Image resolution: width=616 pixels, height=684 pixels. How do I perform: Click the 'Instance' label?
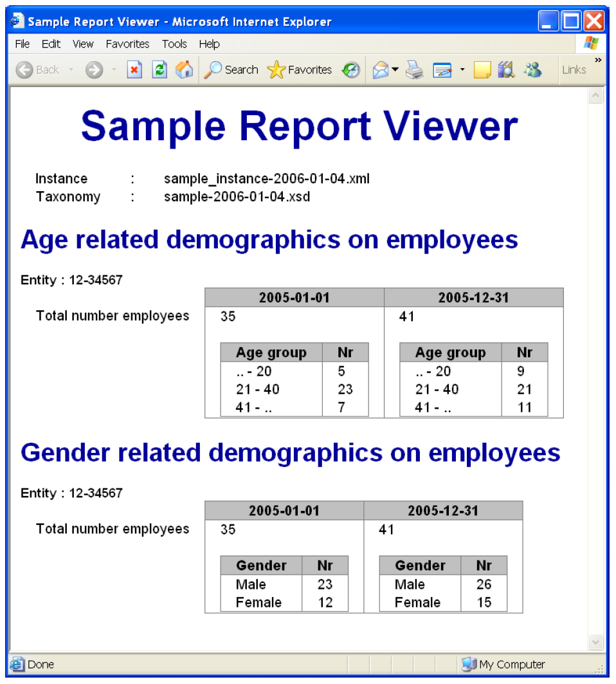(x=61, y=179)
